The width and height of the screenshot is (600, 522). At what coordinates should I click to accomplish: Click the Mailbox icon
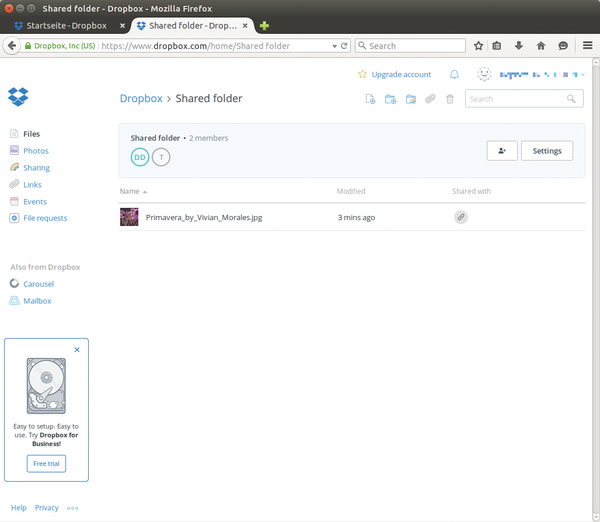[14, 301]
